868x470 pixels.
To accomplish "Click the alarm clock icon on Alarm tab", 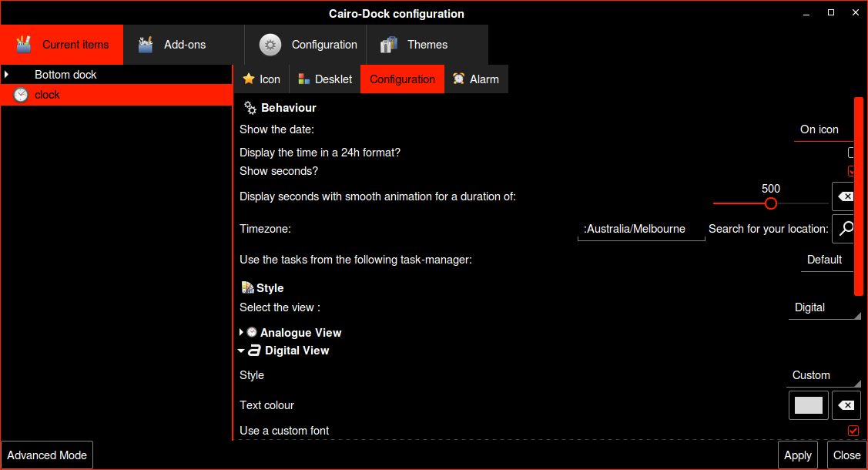I will point(459,79).
